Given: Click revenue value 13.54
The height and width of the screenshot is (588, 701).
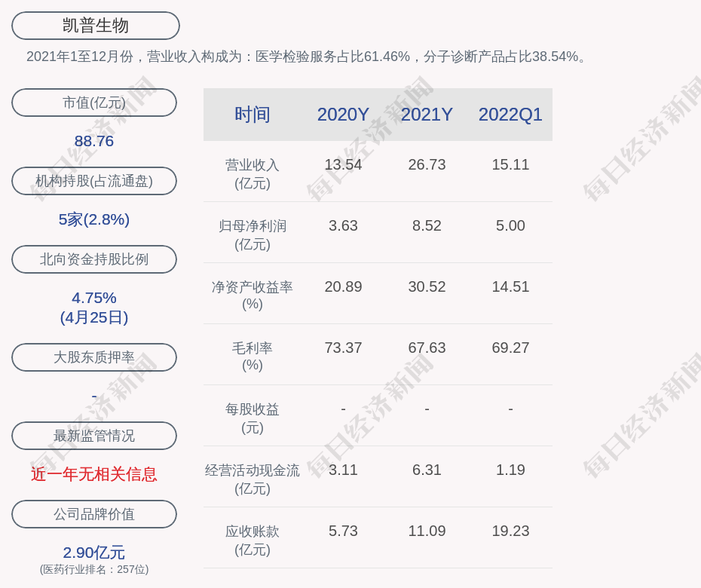Looking at the screenshot, I should (x=343, y=164).
